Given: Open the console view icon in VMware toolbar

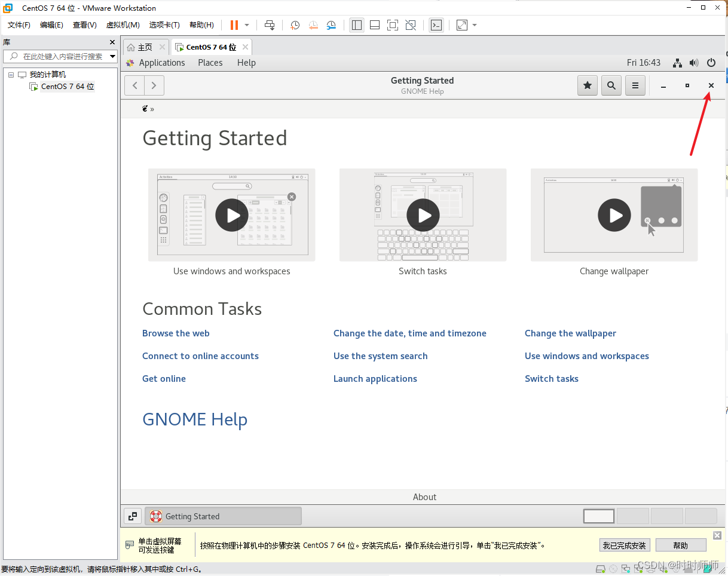Looking at the screenshot, I should pyautogui.click(x=436, y=25).
